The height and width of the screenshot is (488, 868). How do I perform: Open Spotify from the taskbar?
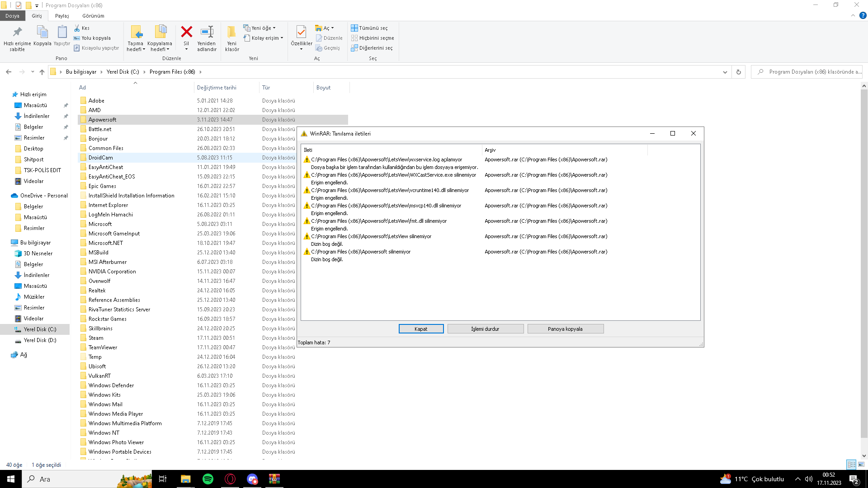(x=208, y=479)
